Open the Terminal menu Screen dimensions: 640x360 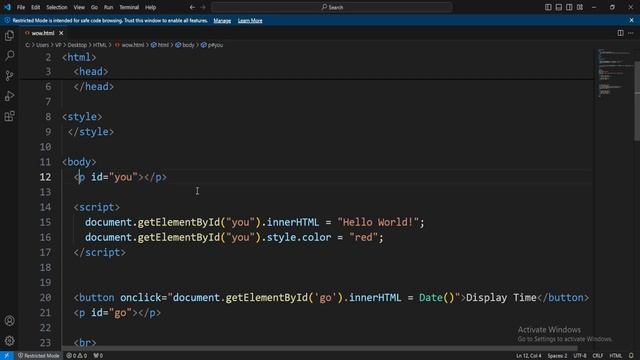click(129, 7)
